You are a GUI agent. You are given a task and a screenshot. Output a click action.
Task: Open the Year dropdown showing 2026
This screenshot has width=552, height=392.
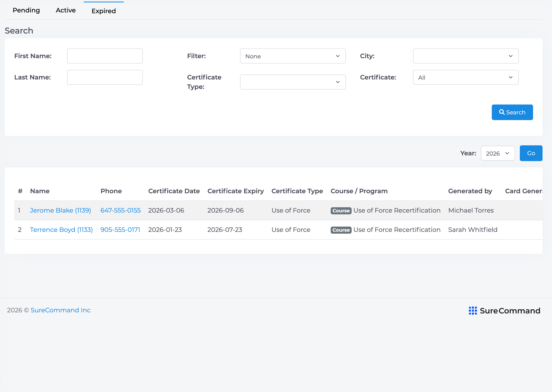pos(498,153)
